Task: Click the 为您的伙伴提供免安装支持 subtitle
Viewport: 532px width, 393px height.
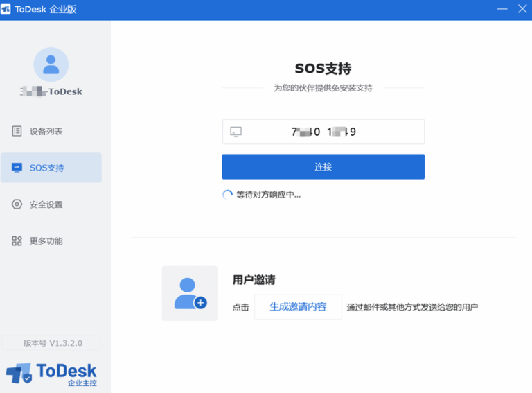Action: coord(323,88)
